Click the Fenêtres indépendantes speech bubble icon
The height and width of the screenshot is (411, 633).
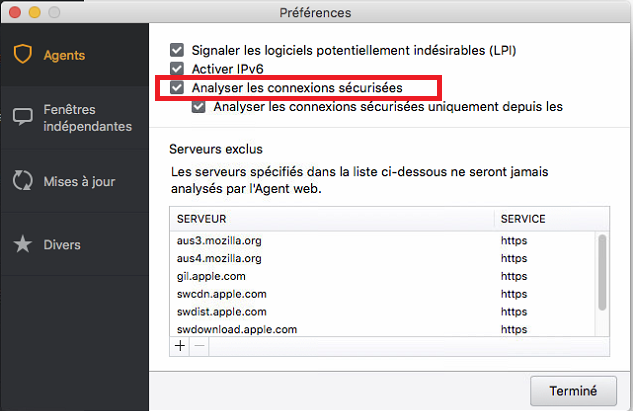[22, 118]
